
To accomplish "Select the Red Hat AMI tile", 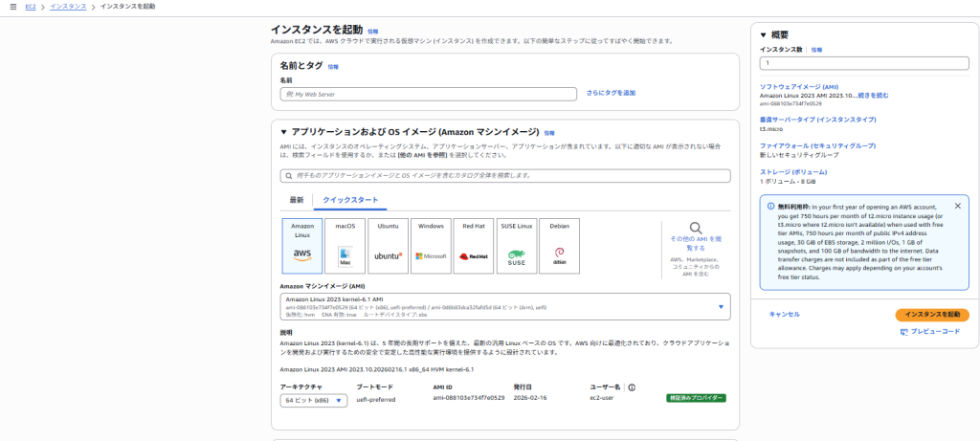I will pyautogui.click(x=474, y=244).
